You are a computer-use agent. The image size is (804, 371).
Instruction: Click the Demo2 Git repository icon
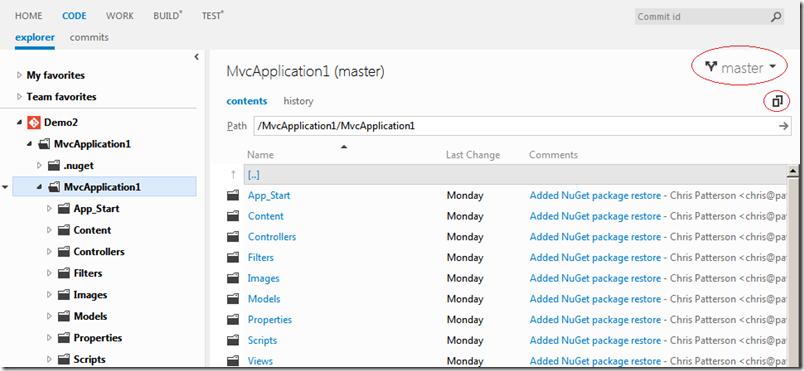[34, 122]
